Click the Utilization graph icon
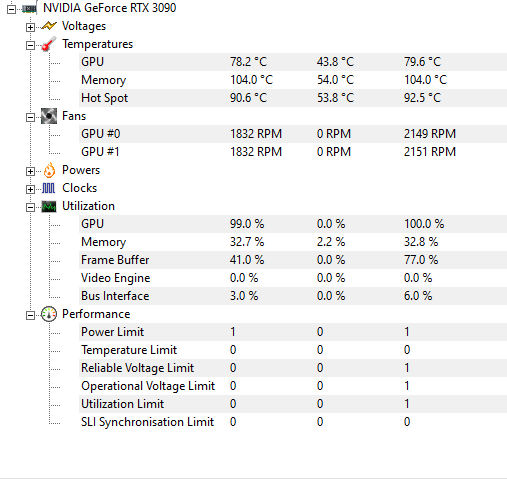Viewport: 507px width, 480px height. point(49,207)
